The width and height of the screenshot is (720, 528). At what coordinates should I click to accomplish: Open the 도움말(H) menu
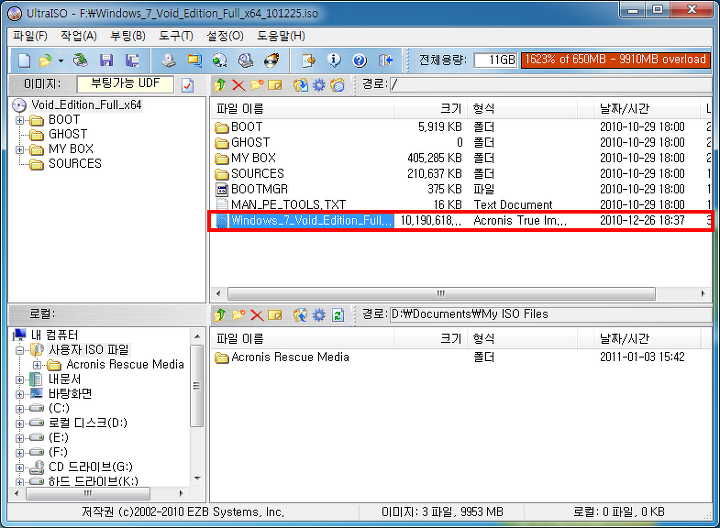tap(281, 36)
